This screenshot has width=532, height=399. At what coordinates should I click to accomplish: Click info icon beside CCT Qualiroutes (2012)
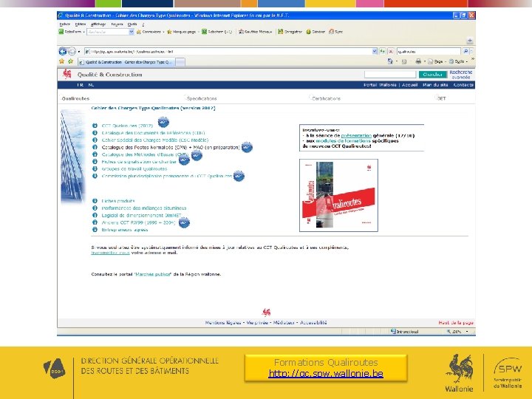[95, 126]
